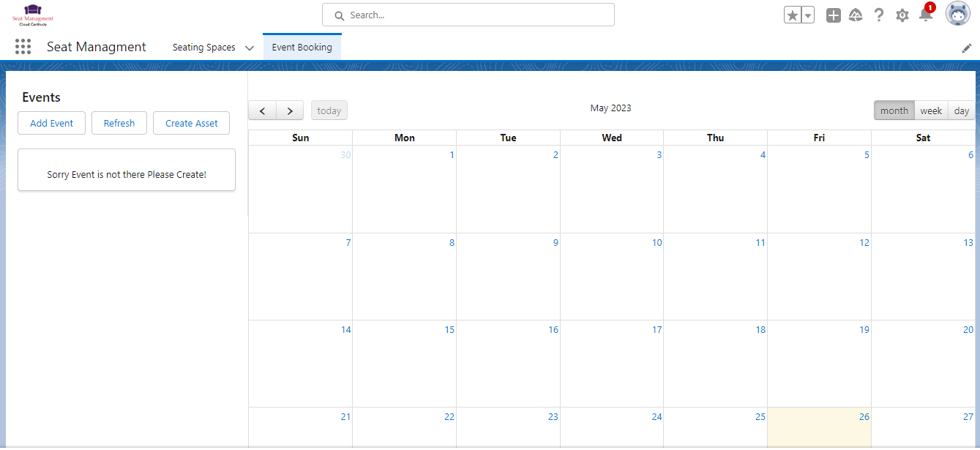Go to next month in calendar
This screenshot has width=980, height=450.
click(x=290, y=110)
